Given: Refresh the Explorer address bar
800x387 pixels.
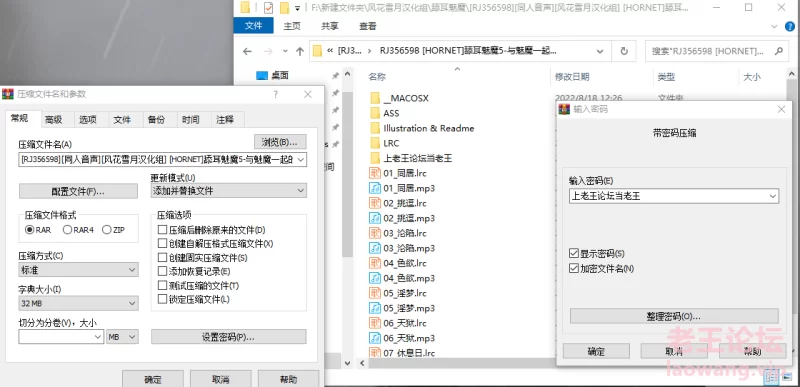Looking at the screenshot, I should [623, 51].
